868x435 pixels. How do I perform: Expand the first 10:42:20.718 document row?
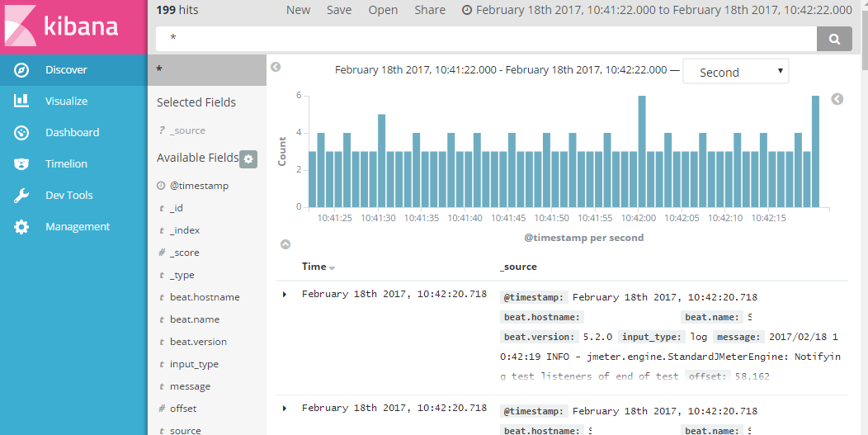pos(285,294)
